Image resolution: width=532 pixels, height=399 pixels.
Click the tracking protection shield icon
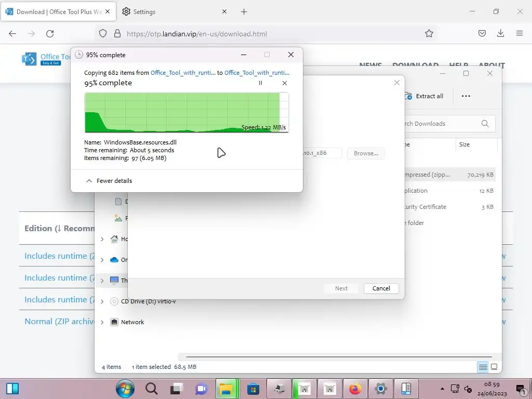coord(103,34)
